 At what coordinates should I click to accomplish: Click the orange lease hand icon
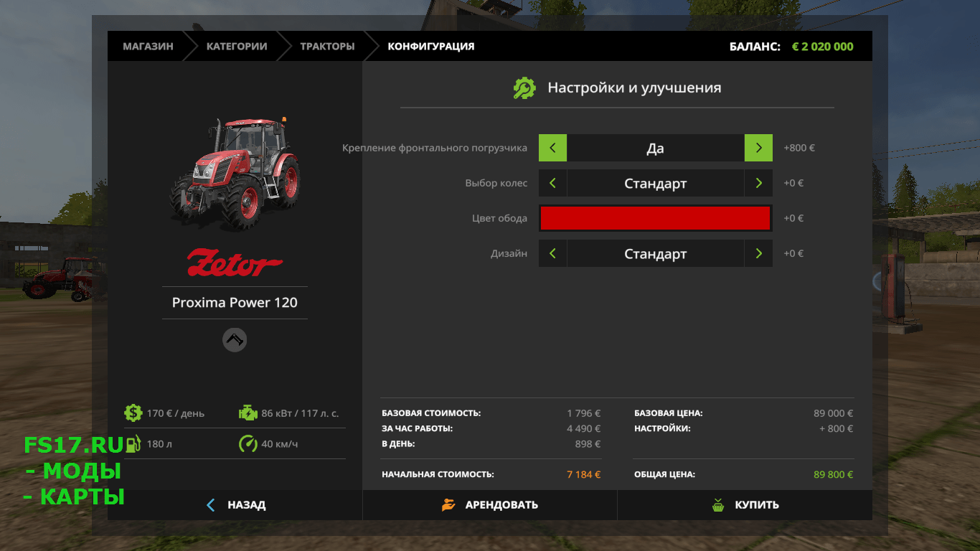[448, 505]
